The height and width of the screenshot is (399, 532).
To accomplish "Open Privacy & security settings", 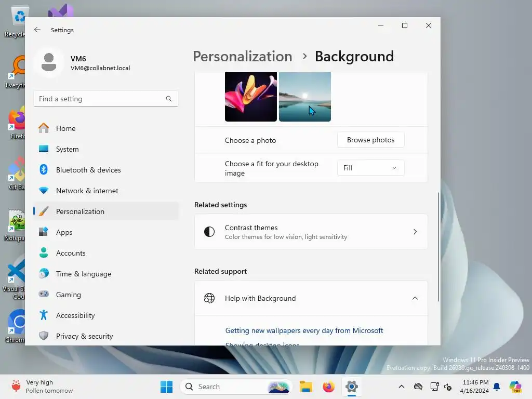I will click(x=106, y=336).
